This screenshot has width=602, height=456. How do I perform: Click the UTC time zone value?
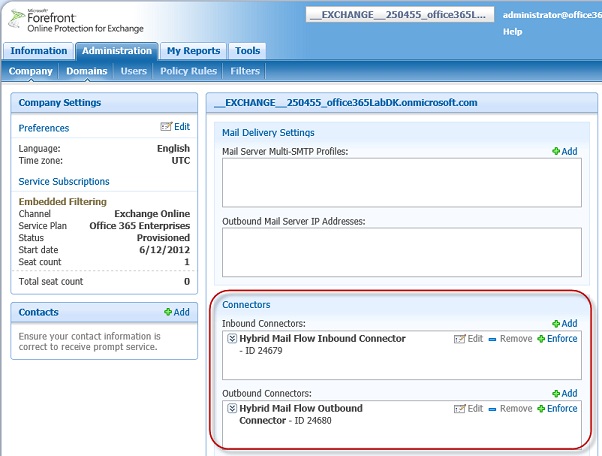tap(180, 160)
